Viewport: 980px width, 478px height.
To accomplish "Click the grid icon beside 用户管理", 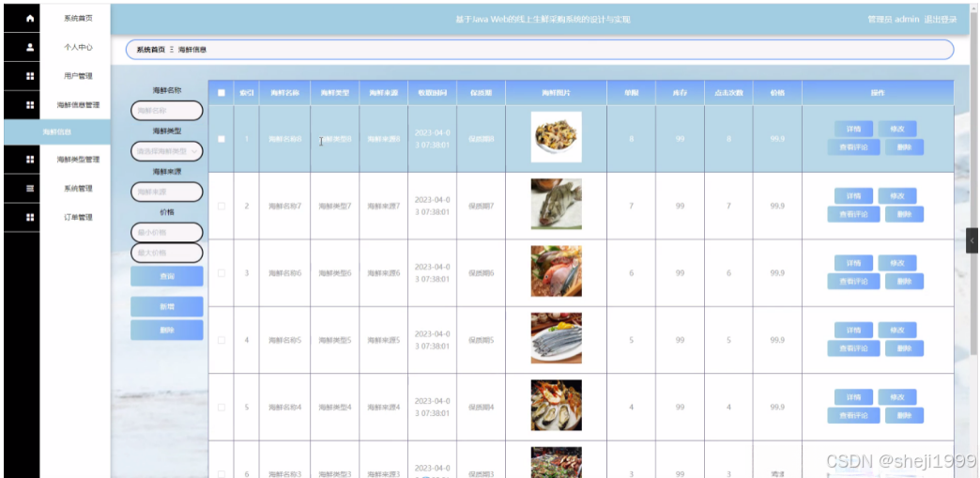I will point(30,76).
